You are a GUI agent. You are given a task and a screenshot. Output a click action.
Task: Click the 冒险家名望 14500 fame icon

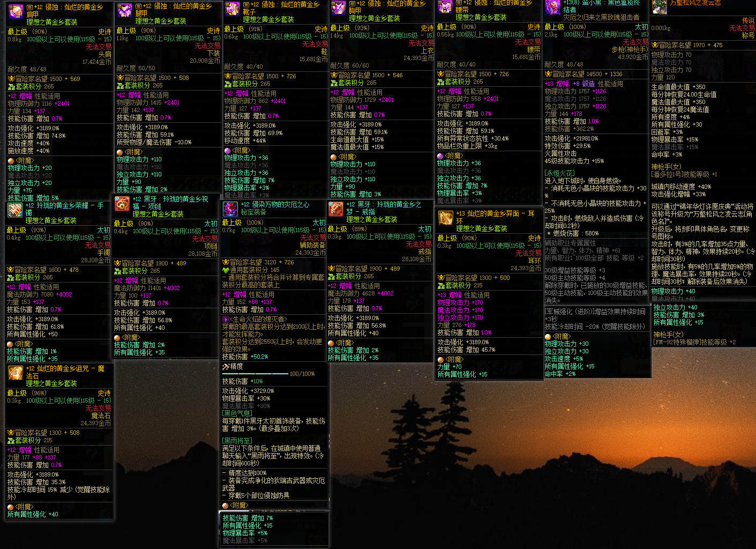coord(548,74)
